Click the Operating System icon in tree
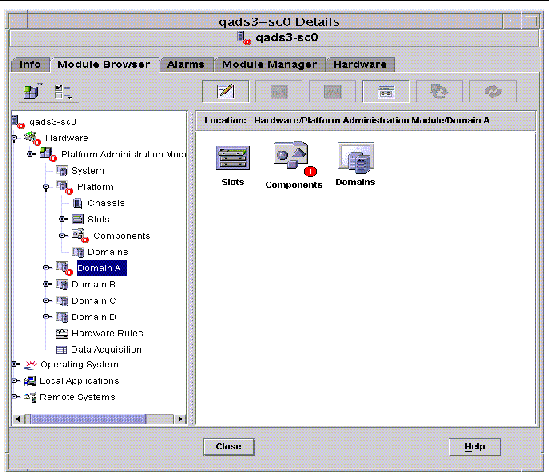The height and width of the screenshot is (472, 549). click(x=30, y=365)
